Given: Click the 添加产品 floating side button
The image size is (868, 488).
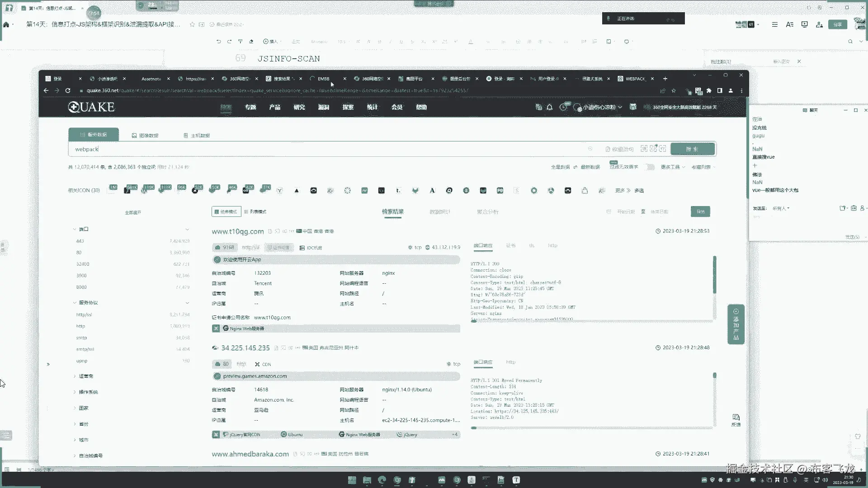Looking at the screenshot, I should point(736,324).
